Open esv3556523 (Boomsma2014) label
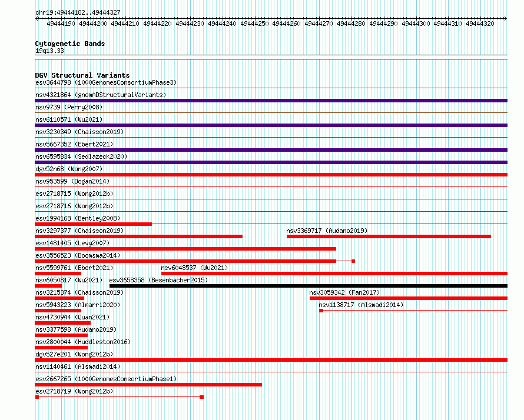 pos(78,255)
